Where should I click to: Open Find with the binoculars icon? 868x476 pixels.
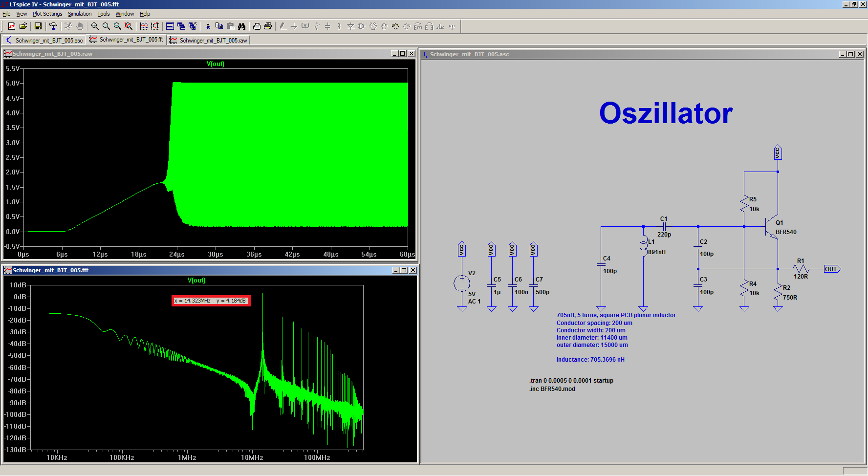click(x=241, y=26)
